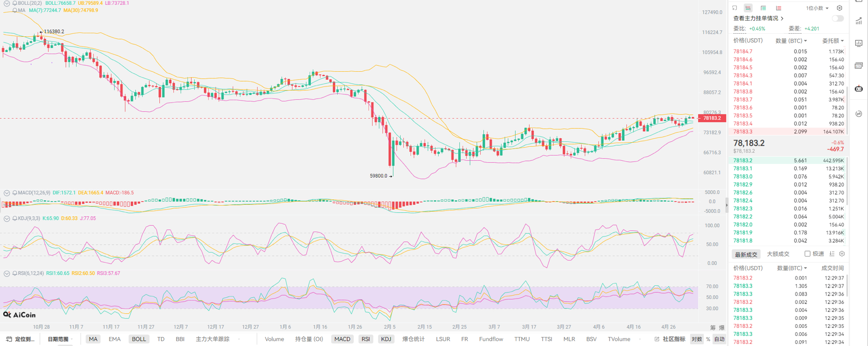Toggle the BBI indicator button
Image resolution: width=868 pixels, height=346 pixels.
click(x=180, y=339)
